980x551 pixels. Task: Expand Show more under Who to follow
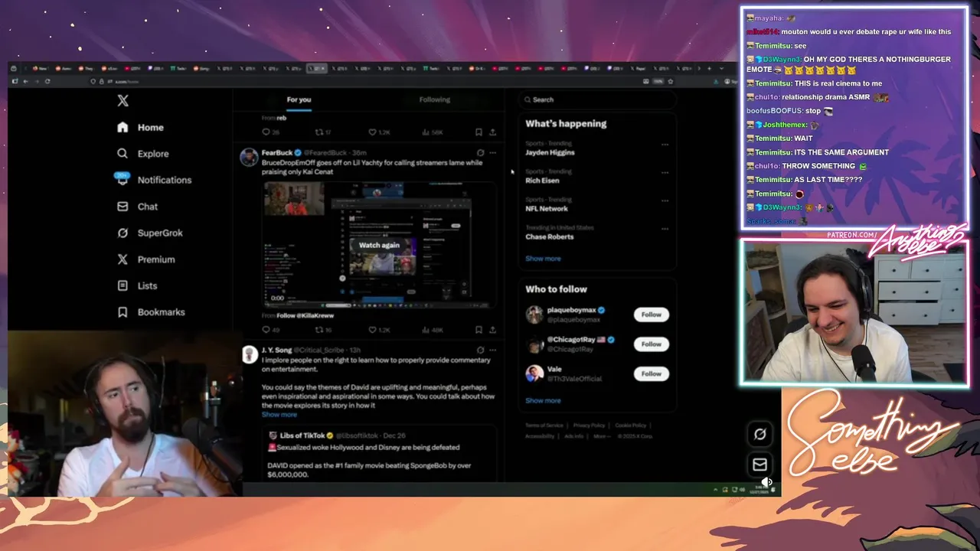[543, 401]
